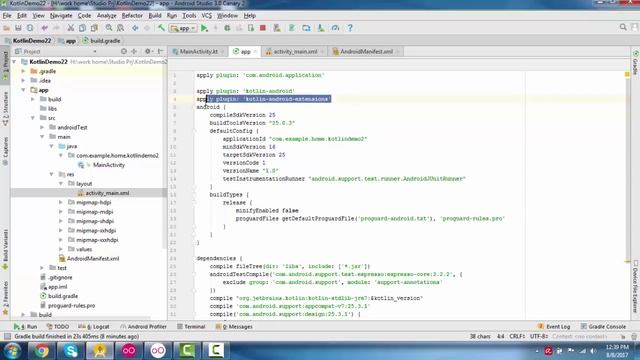Click the CRLF line separator status

517,336
